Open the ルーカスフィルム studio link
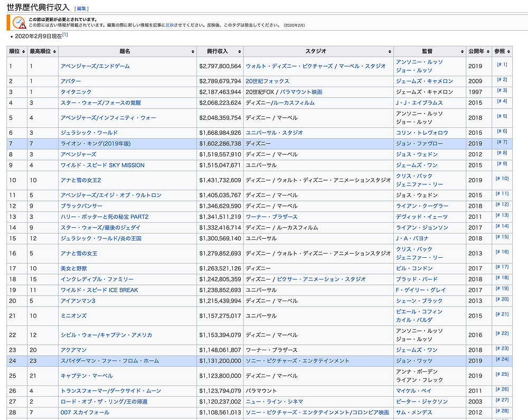 [x=294, y=102]
